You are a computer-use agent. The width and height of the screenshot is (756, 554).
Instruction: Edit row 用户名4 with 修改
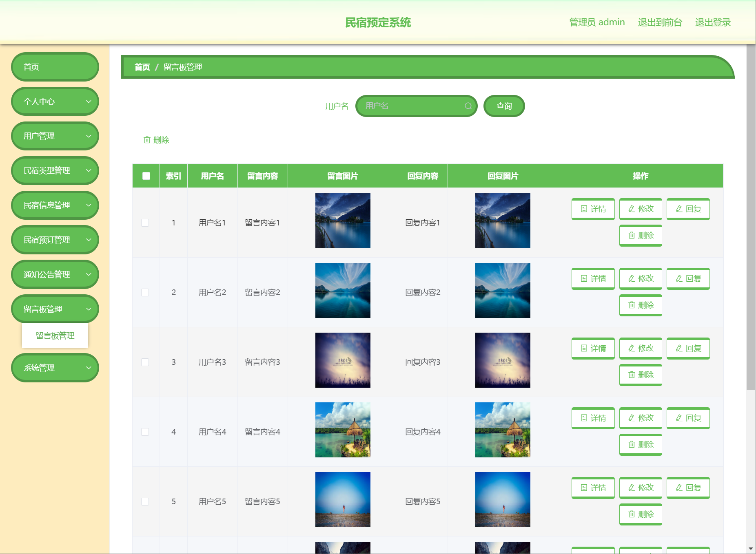coord(641,418)
